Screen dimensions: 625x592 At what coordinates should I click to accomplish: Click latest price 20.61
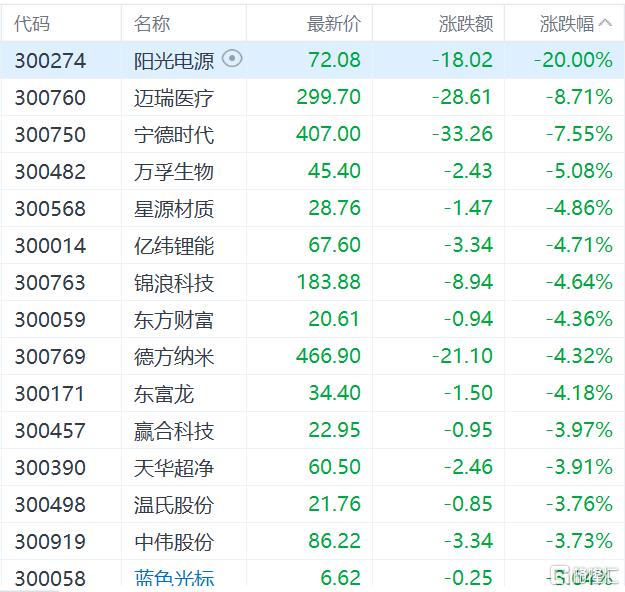pyautogui.click(x=334, y=319)
